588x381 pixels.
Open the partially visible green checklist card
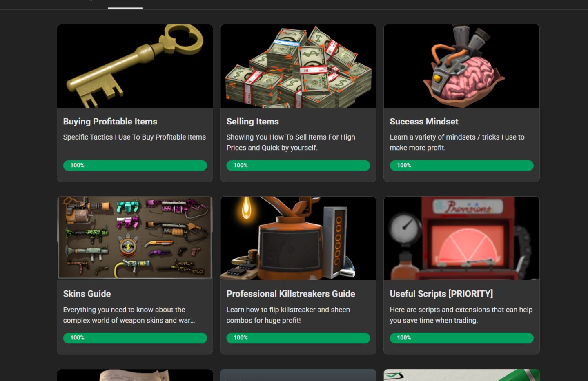click(x=461, y=375)
